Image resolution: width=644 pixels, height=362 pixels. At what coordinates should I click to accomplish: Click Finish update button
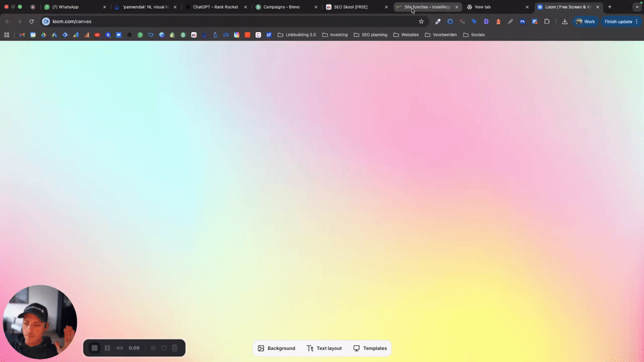(x=618, y=21)
